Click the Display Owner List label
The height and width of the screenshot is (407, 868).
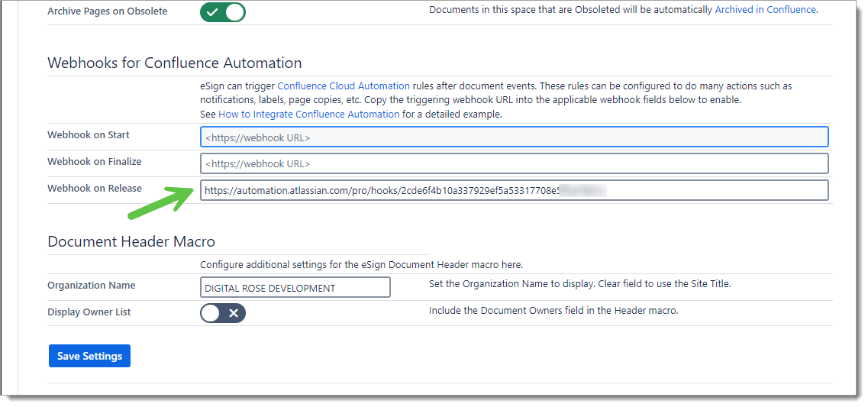89,312
